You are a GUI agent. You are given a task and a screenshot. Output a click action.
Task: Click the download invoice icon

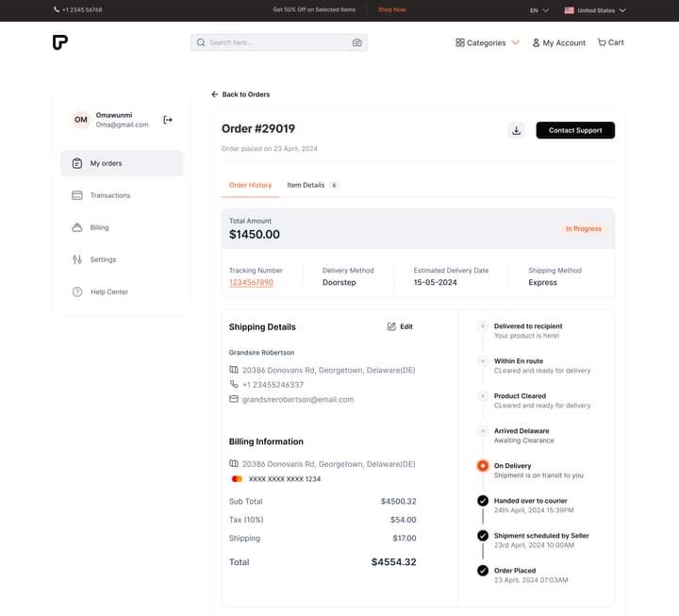(x=516, y=130)
